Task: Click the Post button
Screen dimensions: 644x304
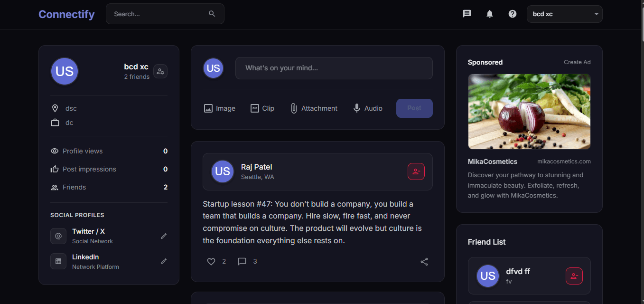Action: click(x=414, y=108)
